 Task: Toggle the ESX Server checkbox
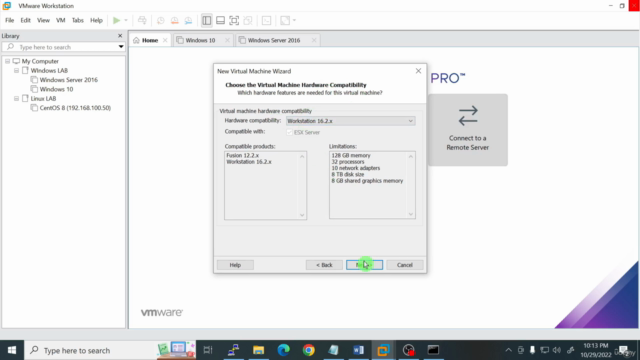pyautogui.click(x=289, y=132)
